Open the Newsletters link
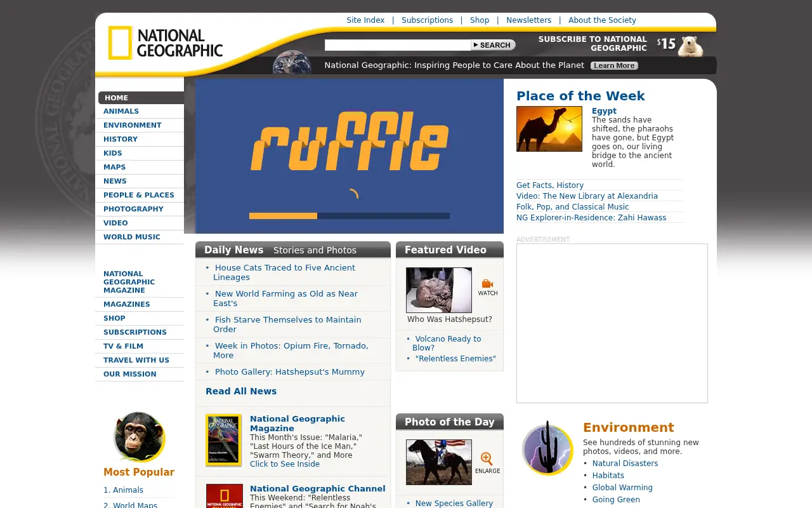The width and height of the screenshot is (812, 508). (528, 20)
